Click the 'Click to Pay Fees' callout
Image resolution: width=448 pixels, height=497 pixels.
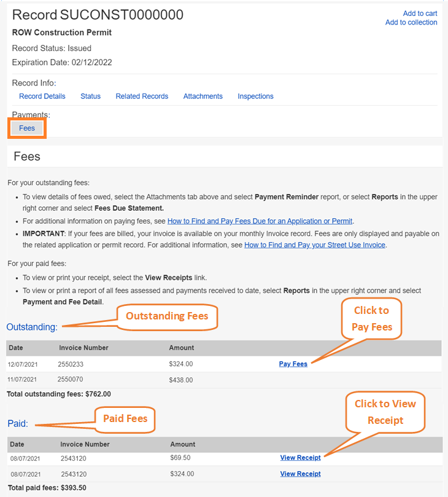pos(371,318)
